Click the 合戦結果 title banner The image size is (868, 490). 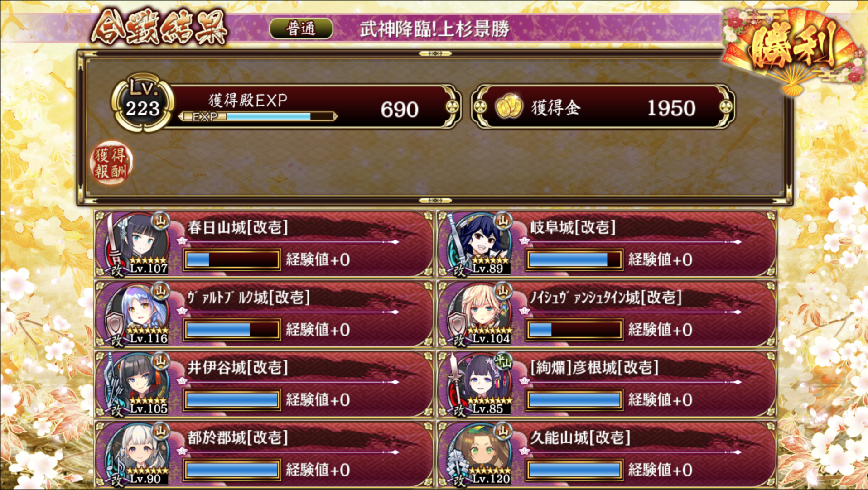[x=159, y=27]
